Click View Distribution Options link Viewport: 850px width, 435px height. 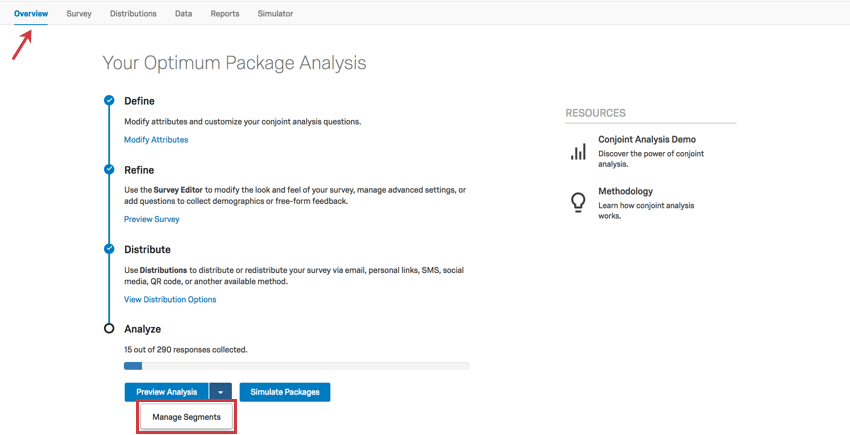(x=170, y=299)
